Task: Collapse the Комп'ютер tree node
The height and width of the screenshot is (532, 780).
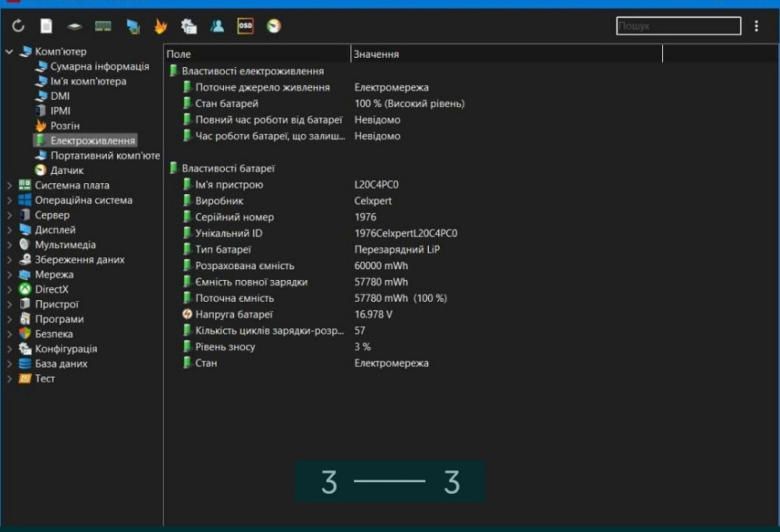Action: coord(9,52)
